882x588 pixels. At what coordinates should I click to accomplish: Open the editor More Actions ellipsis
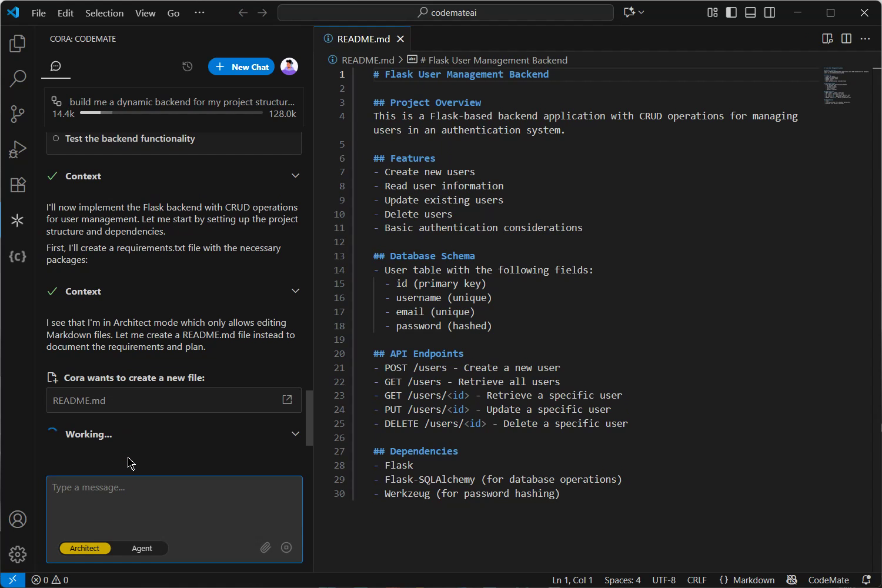865,39
